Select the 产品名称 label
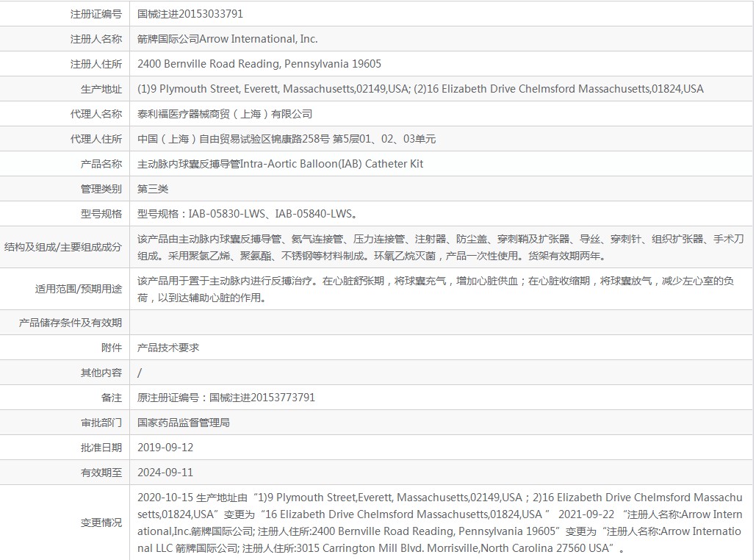 101,165
